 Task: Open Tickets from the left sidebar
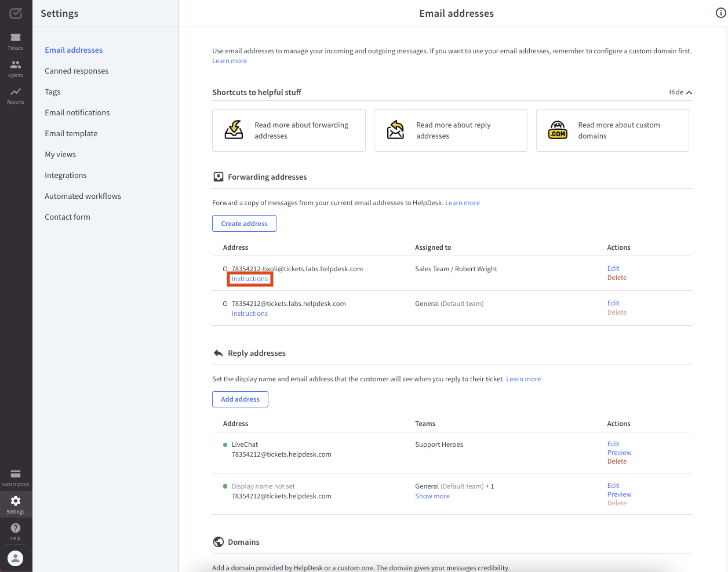[x=16, y=41]
